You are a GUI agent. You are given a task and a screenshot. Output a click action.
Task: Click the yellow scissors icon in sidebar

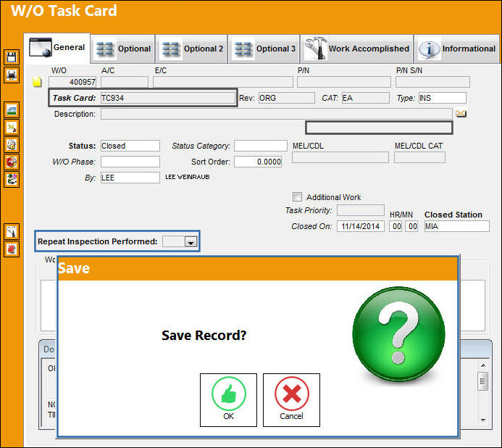tap(12, 128)
